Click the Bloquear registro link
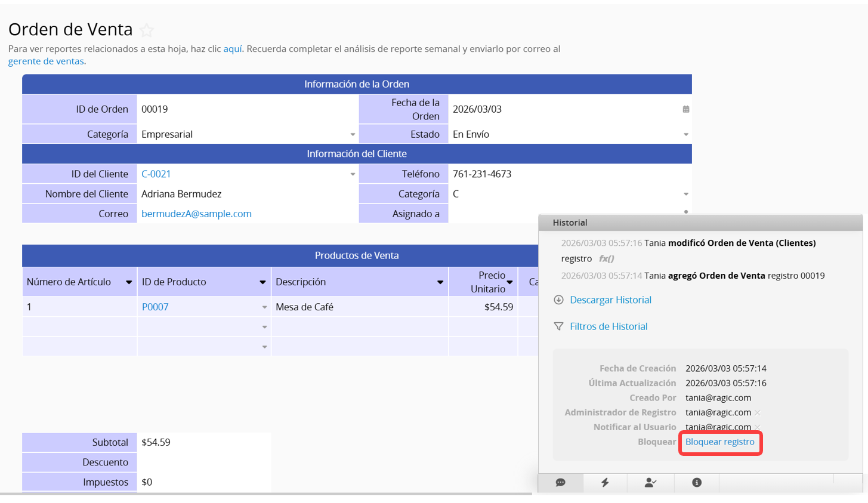The image size is (868, 503). (719, 442)
